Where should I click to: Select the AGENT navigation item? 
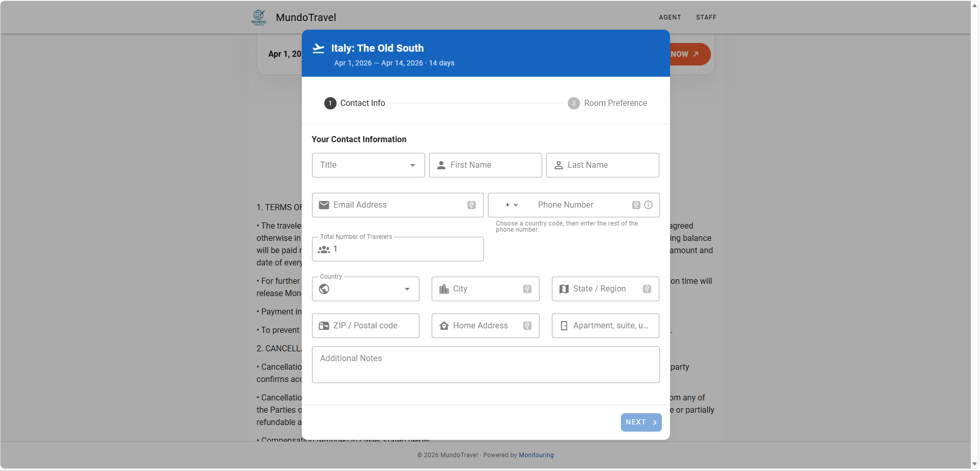coord(670,17)
